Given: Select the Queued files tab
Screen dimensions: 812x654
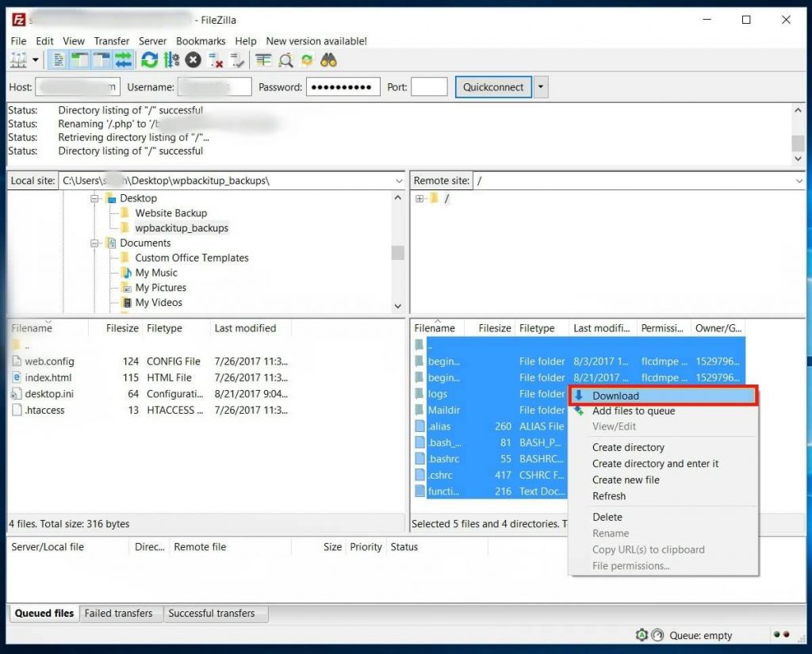Looking at the screenshot, I should coord(44,613).
